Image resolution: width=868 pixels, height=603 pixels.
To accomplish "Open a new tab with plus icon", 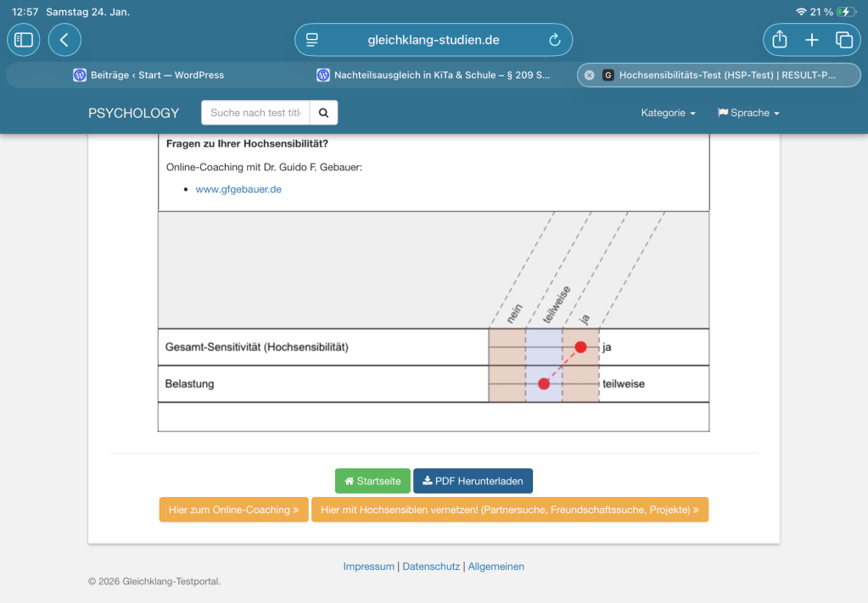I will (812, 40).
